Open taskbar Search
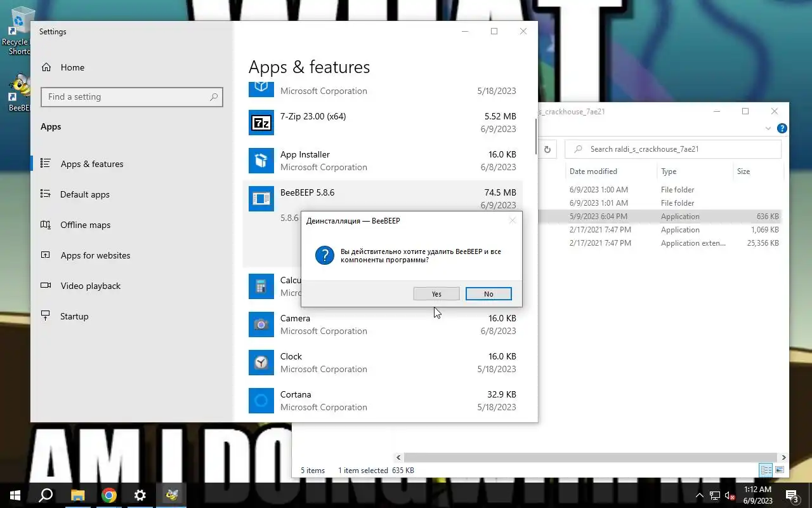The height and width of the screenshot is (508, 812). click(x=46, y=495)
